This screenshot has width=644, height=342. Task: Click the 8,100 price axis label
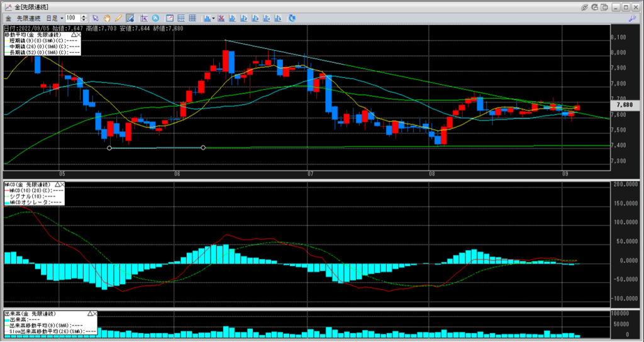point(619,37)
